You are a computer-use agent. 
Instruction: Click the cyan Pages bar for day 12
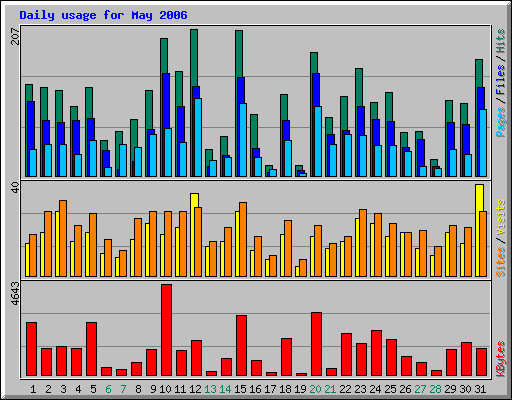click(198, 137)
